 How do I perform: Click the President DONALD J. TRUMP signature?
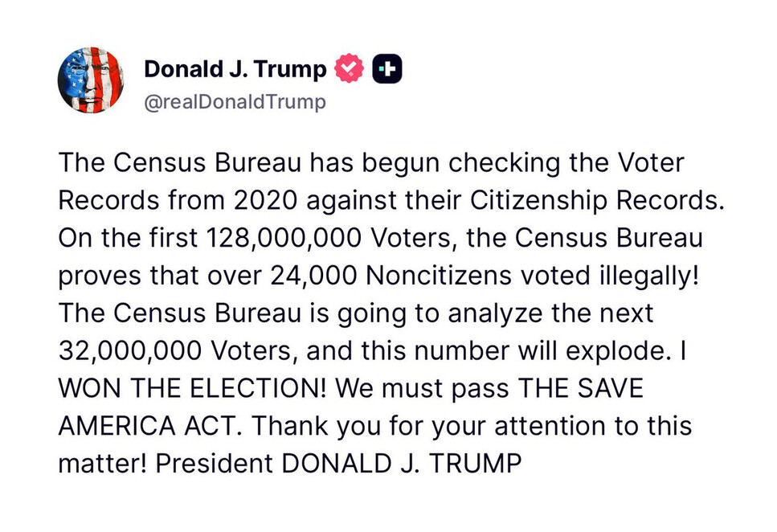click(x=338, y=464)
